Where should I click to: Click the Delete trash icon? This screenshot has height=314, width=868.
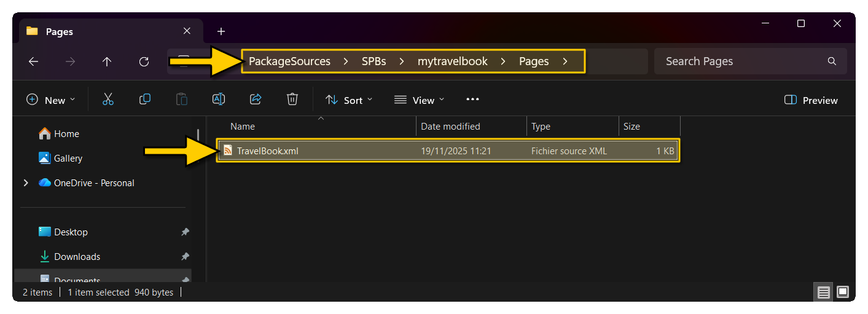(x=292, y=100)
